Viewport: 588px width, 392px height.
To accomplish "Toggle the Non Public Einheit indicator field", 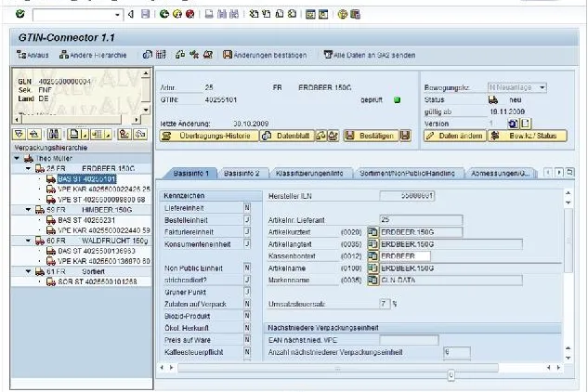I will 247,268.
